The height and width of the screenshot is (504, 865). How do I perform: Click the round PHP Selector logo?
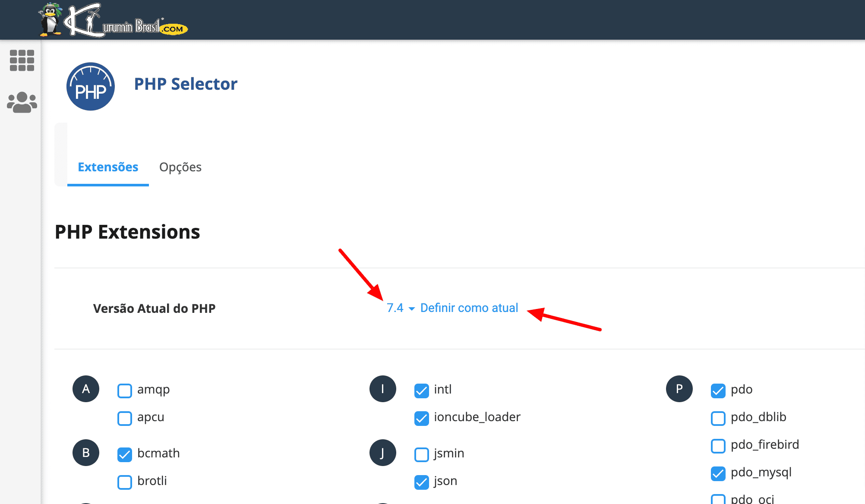coord(91,86)
